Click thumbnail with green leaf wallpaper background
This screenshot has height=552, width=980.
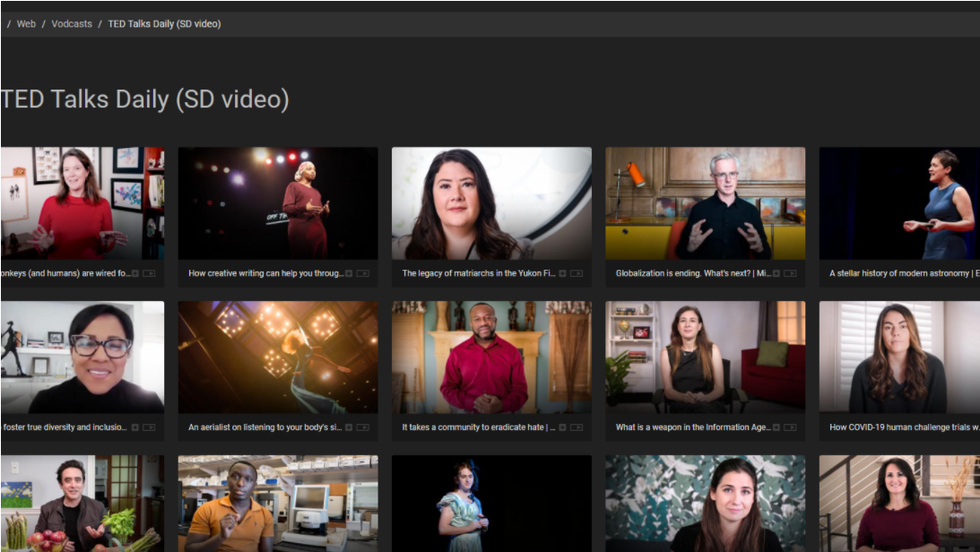pos(706,504)
